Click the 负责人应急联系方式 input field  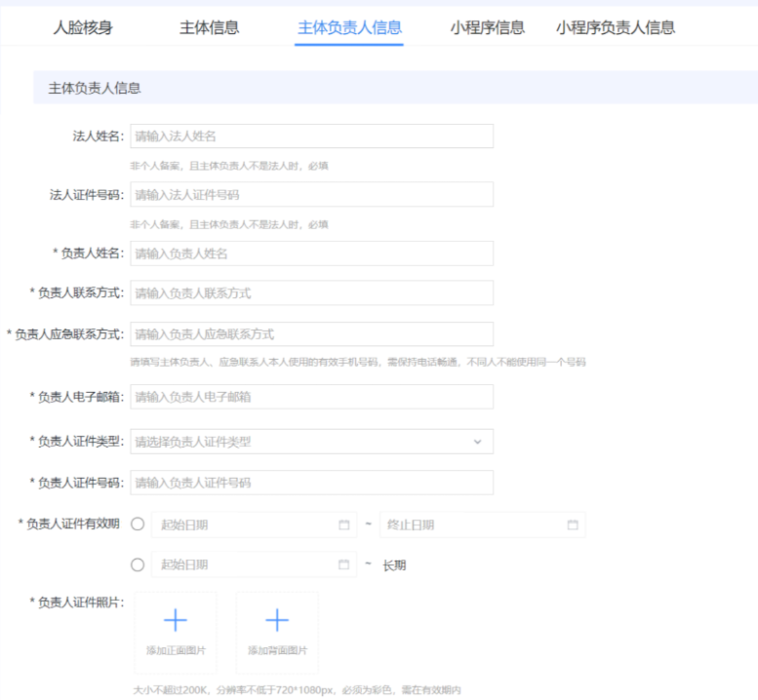coord(311,334)
